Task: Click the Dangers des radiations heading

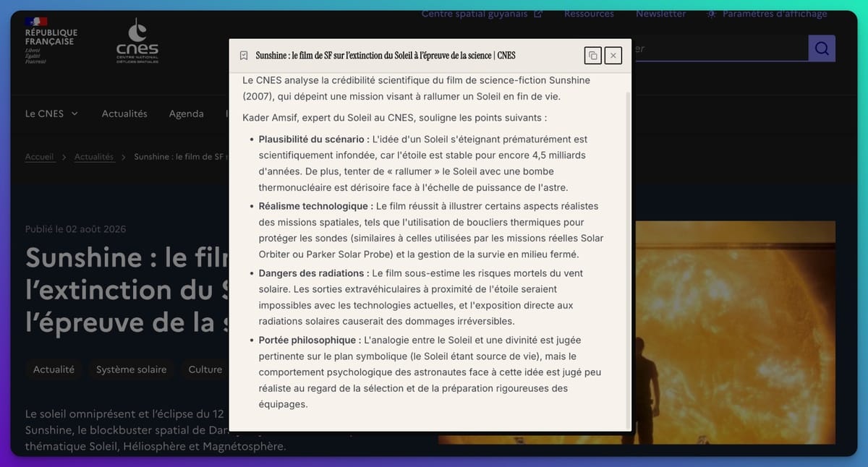Action: tap(314, 273)
